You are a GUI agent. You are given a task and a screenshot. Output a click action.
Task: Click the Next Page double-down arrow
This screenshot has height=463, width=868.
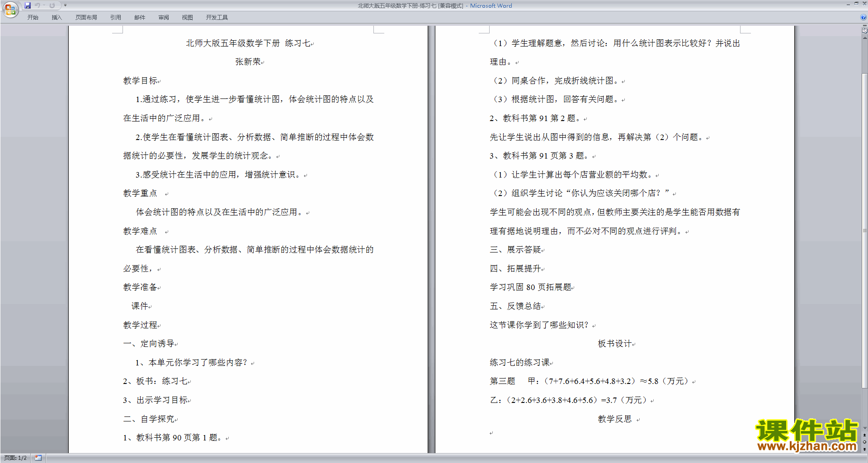click(x=865, y=449)
